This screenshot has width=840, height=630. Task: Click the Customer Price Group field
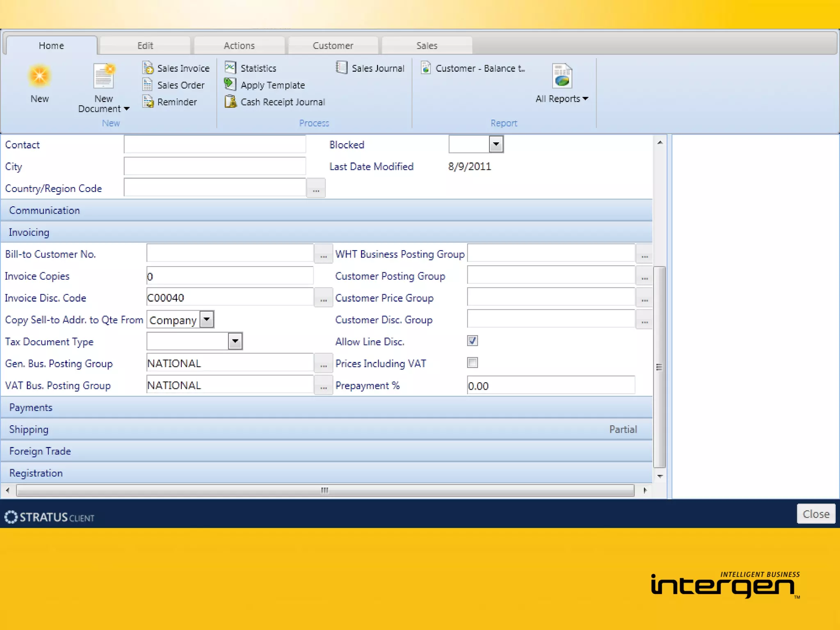pyautogui.click(x=551, y=298)
